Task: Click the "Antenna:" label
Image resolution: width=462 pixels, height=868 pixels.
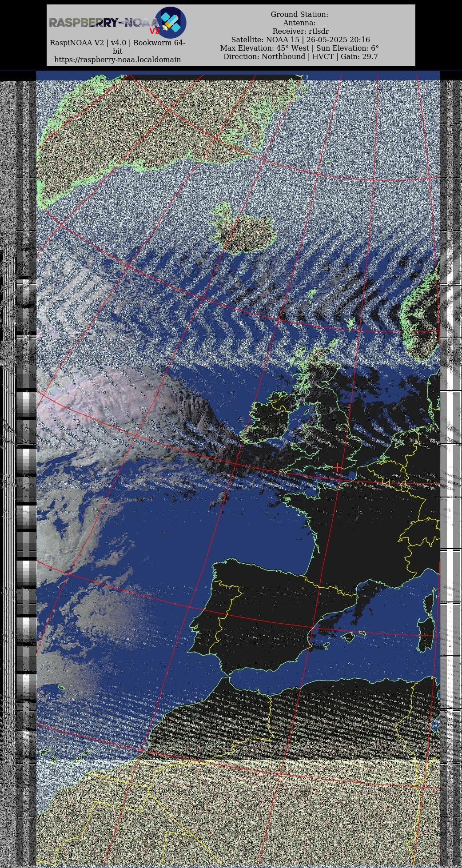Action: coord(299,23)
